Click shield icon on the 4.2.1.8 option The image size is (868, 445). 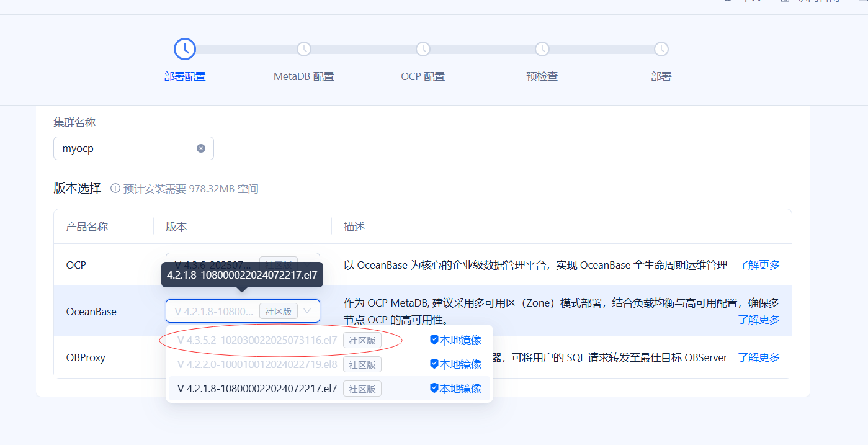[x=434, y=388]
